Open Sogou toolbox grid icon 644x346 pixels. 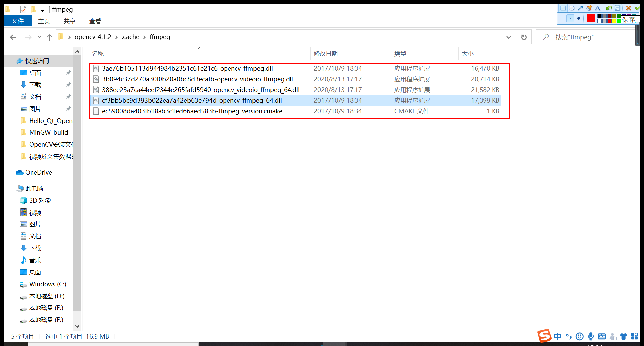click(x=634, y=336)
